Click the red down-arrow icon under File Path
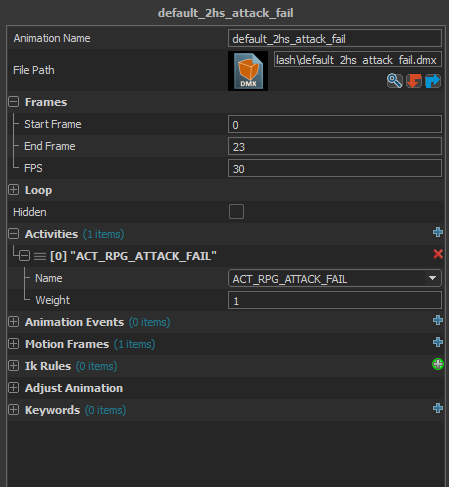The height and width of the screenshot is (487, 449). pyautogui.click(x=414, y=81)
